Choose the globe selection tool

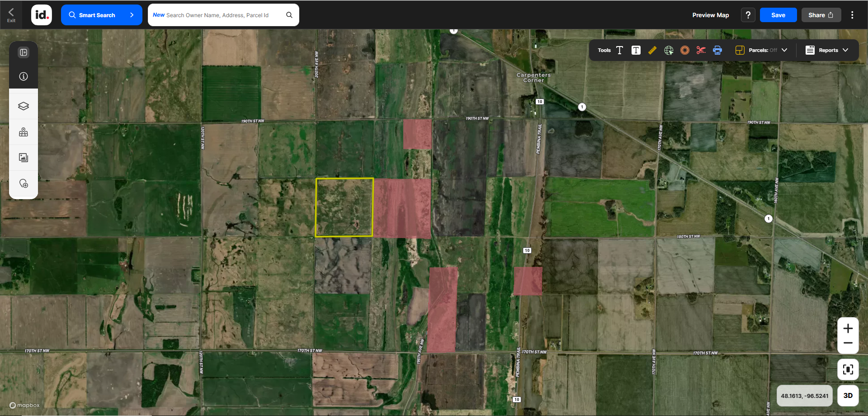coord(669,50)
